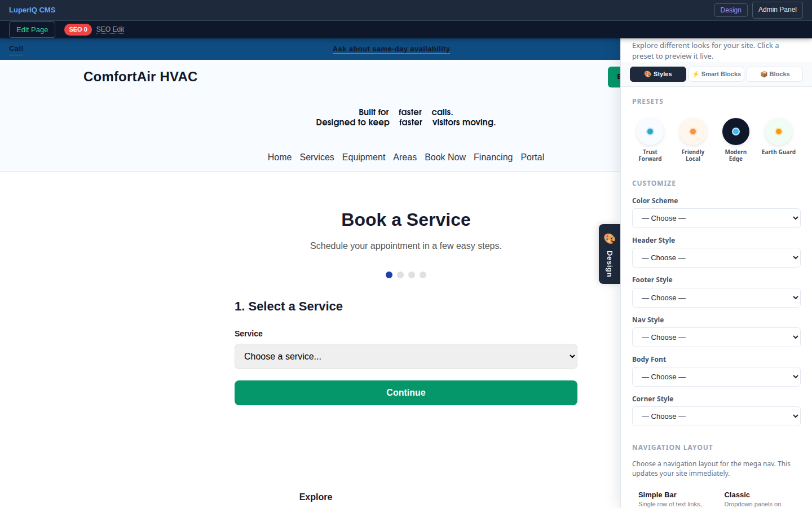Switch to the Smart Blocks tab
Viewport: 812px width, 508px height.
[716, 74]
